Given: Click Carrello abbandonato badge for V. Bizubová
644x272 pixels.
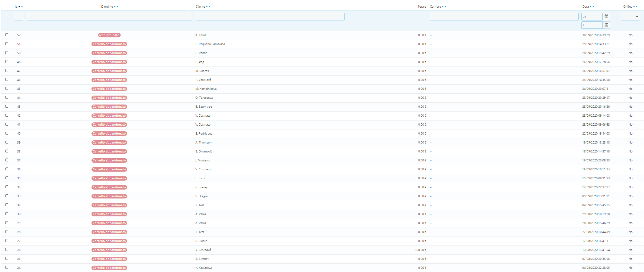Looking at the screenshot, I should [109, 250].
